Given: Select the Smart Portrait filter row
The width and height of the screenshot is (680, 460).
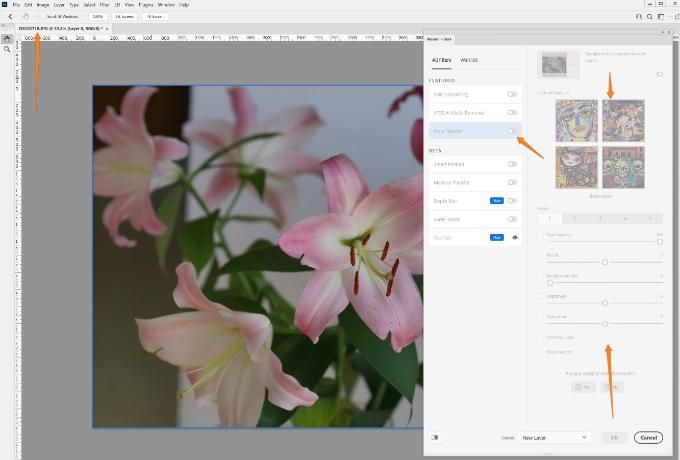Looking at the screenshot, I should pyautogui.click(x=475, y=164).
